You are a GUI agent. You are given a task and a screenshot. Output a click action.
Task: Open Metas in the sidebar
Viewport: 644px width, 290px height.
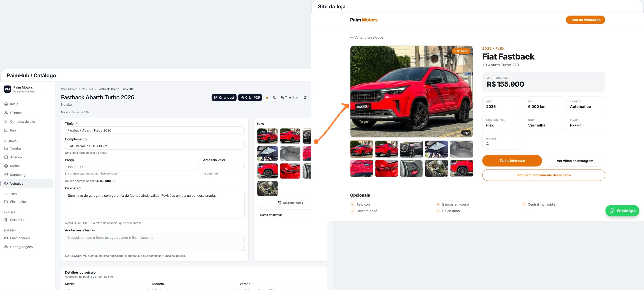pos(28,166)
